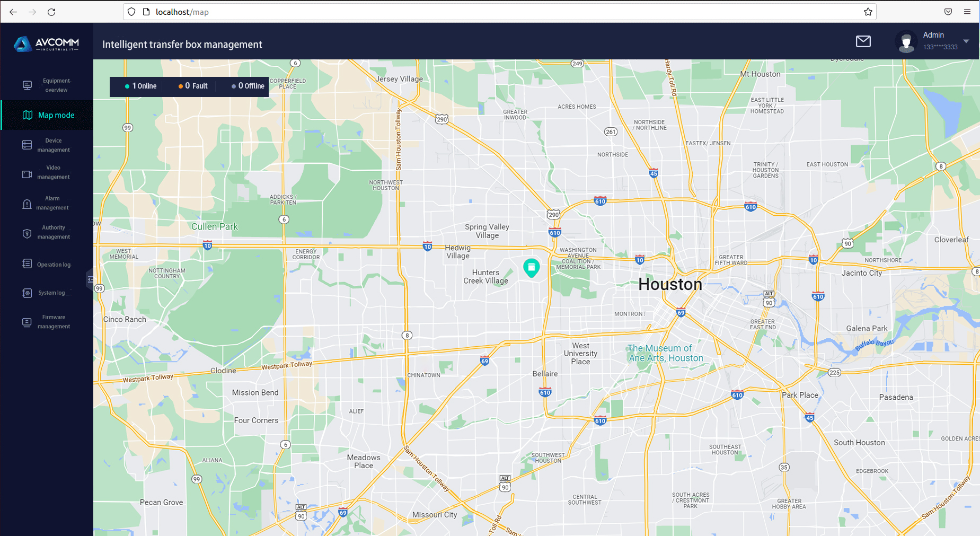Select Map mode in sidebar

point(47,115)
